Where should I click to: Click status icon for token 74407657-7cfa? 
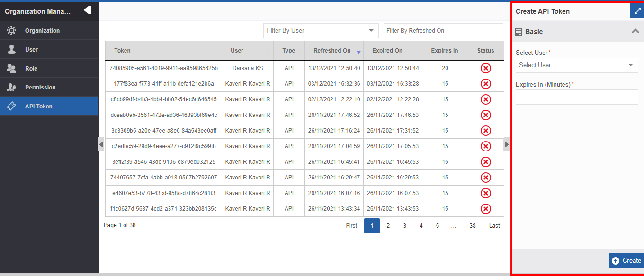[486, 178]
